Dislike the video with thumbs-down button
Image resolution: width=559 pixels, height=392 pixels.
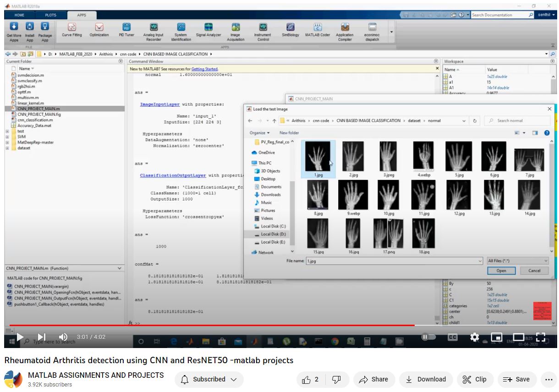(336, 379)
